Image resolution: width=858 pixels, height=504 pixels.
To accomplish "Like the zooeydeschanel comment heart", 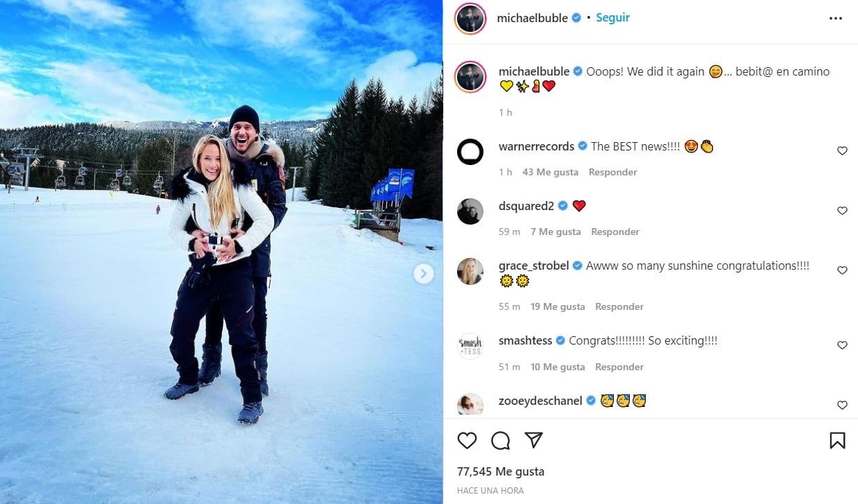I will (842, 405).
